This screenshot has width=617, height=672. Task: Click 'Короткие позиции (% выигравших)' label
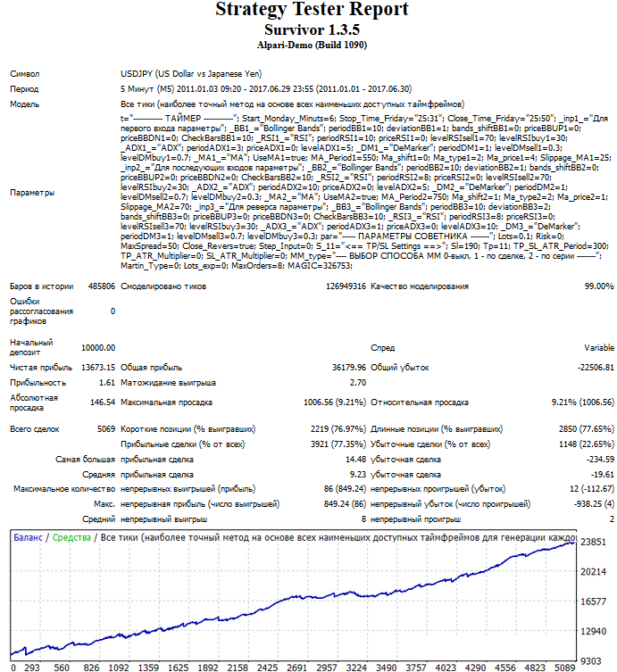188,429
